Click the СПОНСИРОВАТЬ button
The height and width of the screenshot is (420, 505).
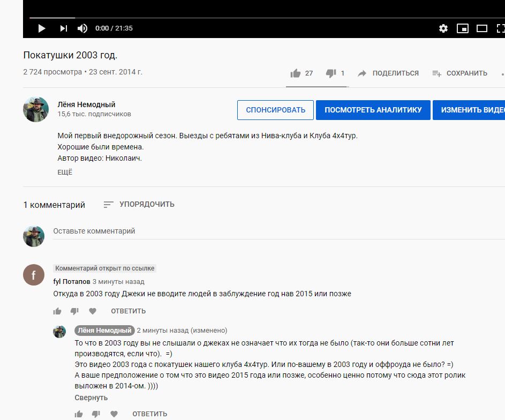coord(275,110)
